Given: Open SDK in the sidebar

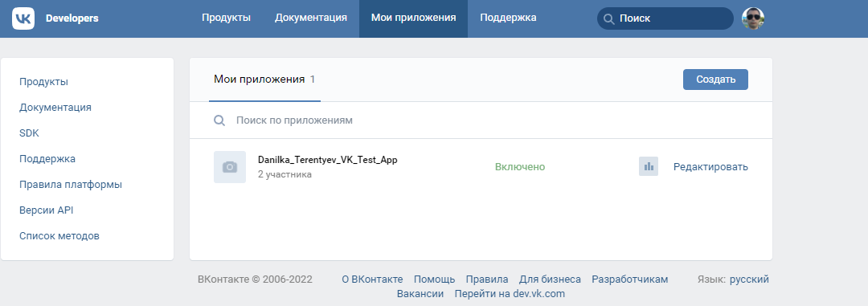Looking at the screenshot, I should tap(30, 133).
